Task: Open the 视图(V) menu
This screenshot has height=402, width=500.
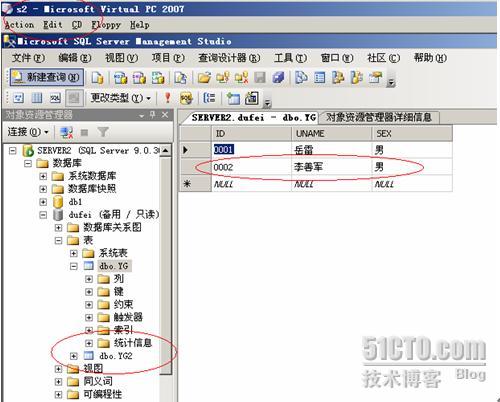Action: [x=121, y=58]
